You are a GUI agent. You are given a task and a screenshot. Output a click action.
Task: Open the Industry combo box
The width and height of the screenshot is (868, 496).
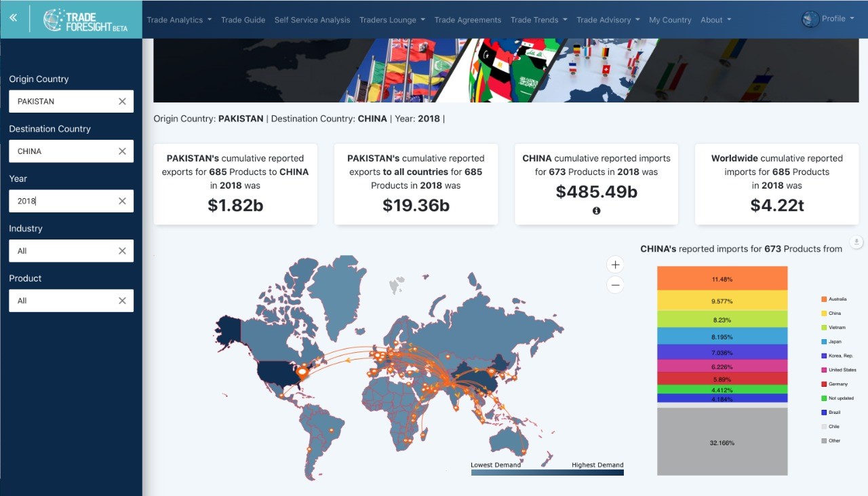[x=71, y=251]
